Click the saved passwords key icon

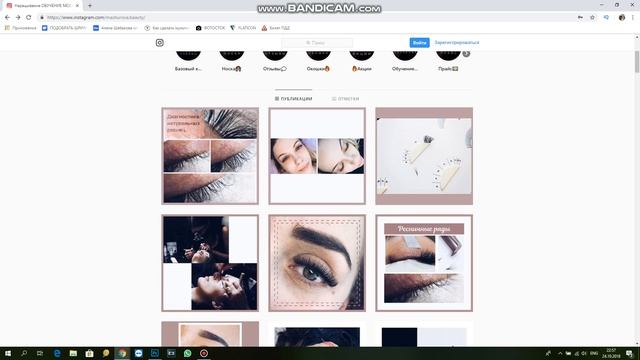click(x=580, y=18)
